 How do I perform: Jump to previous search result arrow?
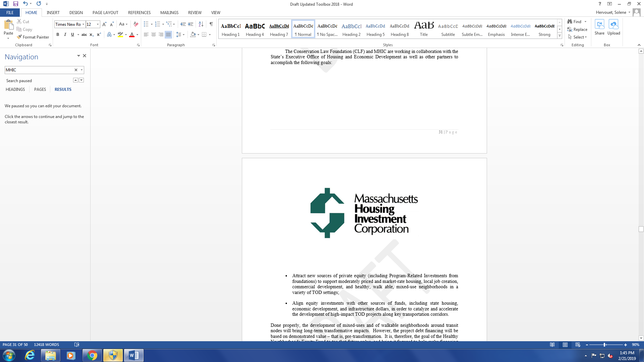(x=76, y=80)
